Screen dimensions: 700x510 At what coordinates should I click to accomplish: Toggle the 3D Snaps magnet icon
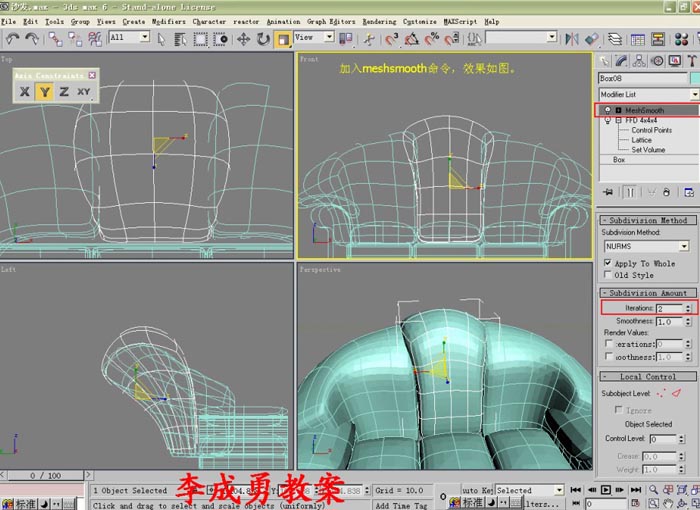point(392,39)
